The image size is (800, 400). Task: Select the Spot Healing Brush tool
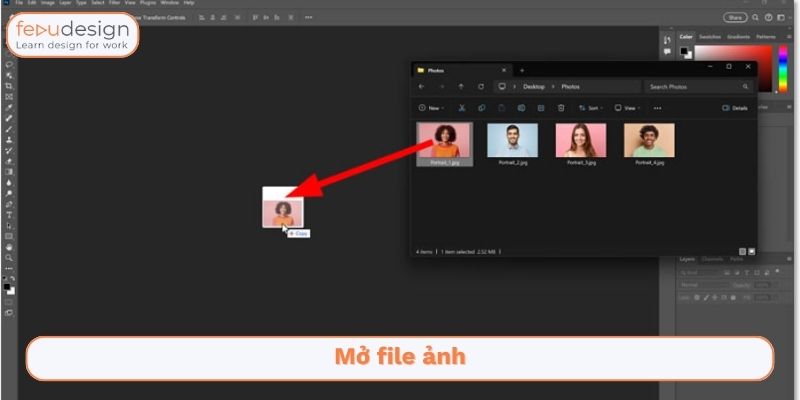(x=9, y=118)
